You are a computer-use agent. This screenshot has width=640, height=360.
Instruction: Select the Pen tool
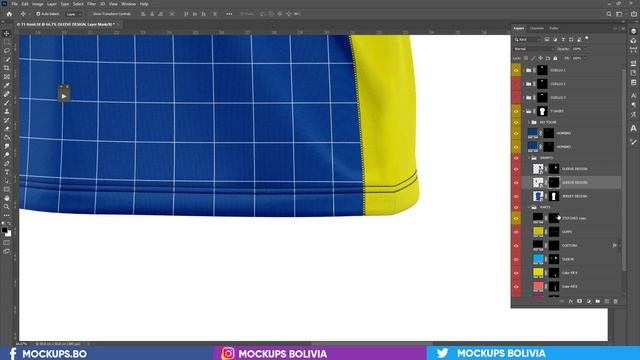point(7,163)
